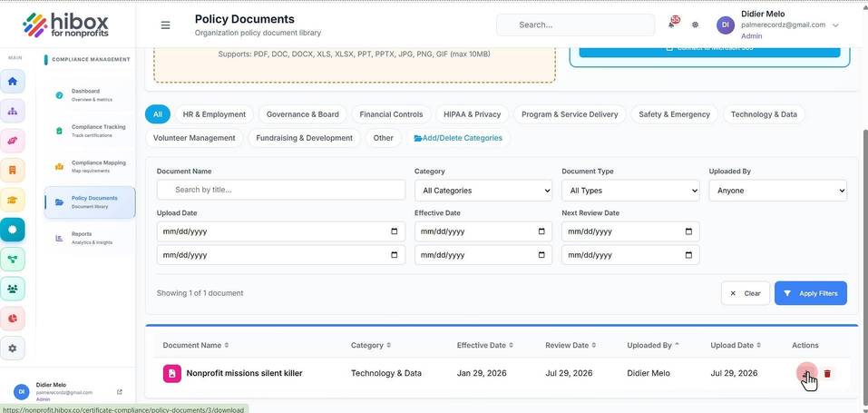Select Policy Documents menu item

pos(90,202)
